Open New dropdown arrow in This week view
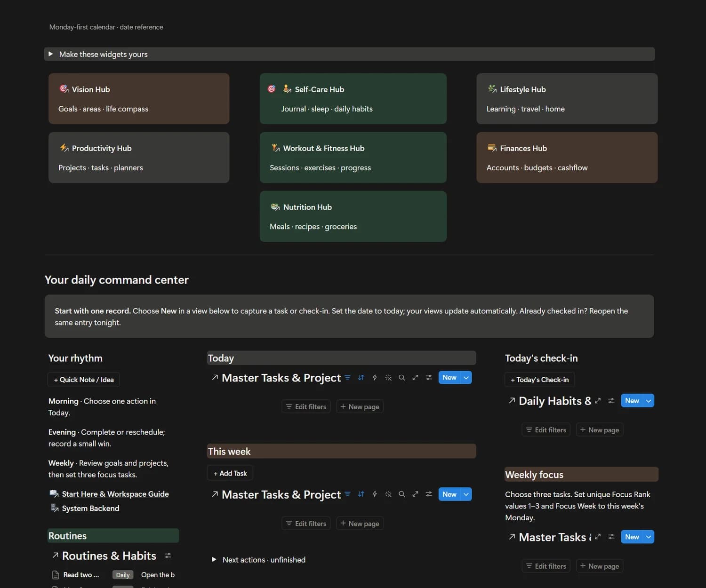Screen dimensions: 706x588 point(466,494)
